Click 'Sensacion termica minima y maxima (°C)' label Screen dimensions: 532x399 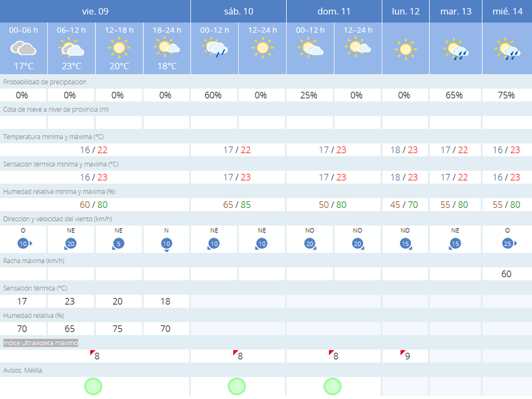tap(61, 164)
